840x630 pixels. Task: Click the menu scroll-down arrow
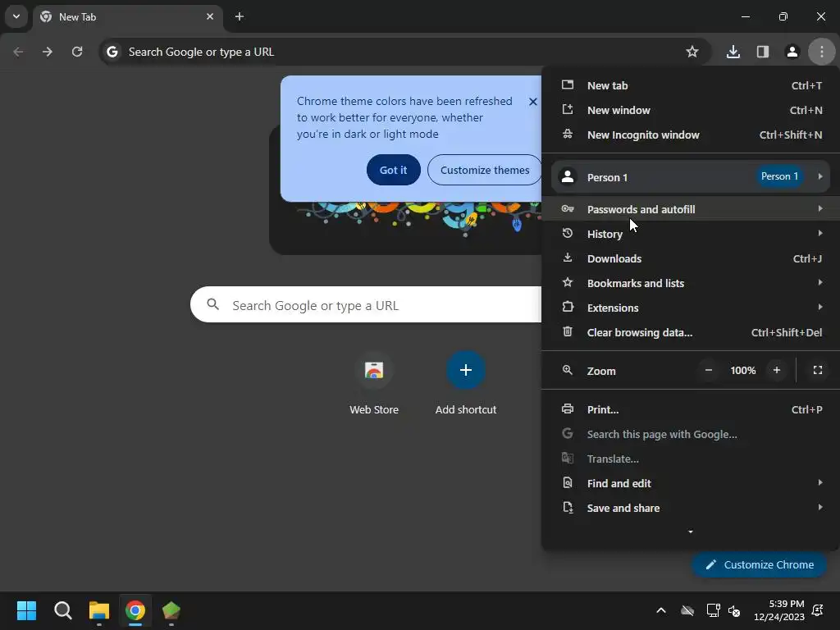[691, 532]
